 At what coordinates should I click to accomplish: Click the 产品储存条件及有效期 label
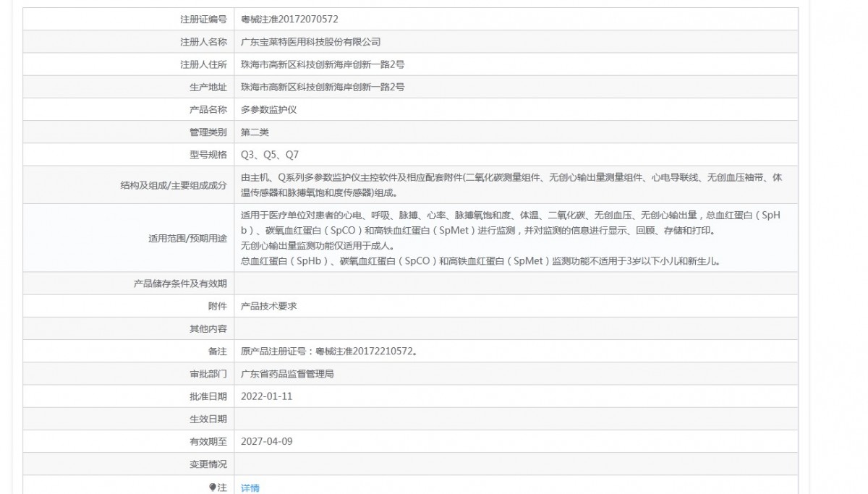point(180,283)
